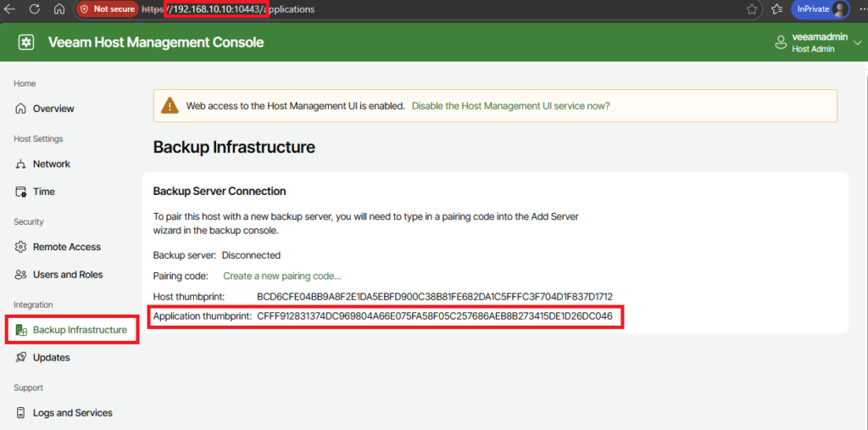
Task: Open the browser favorites list icon
Action: point(777,9)
